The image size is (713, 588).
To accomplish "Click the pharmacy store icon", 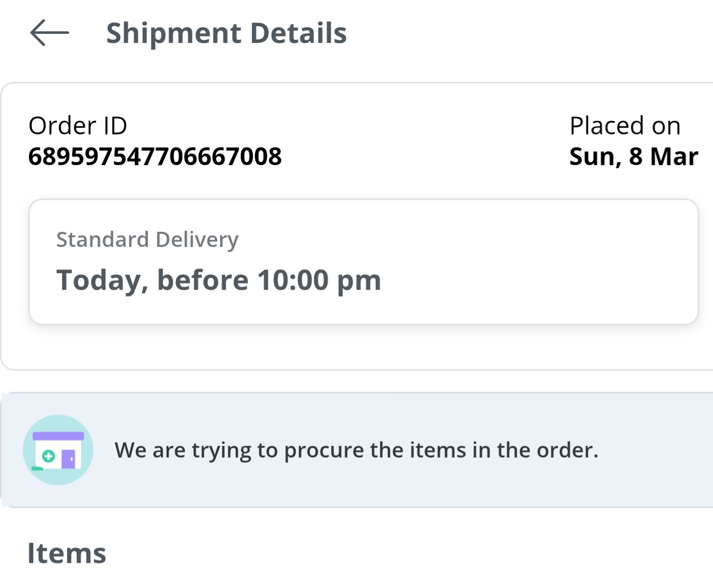I will 58,450.
